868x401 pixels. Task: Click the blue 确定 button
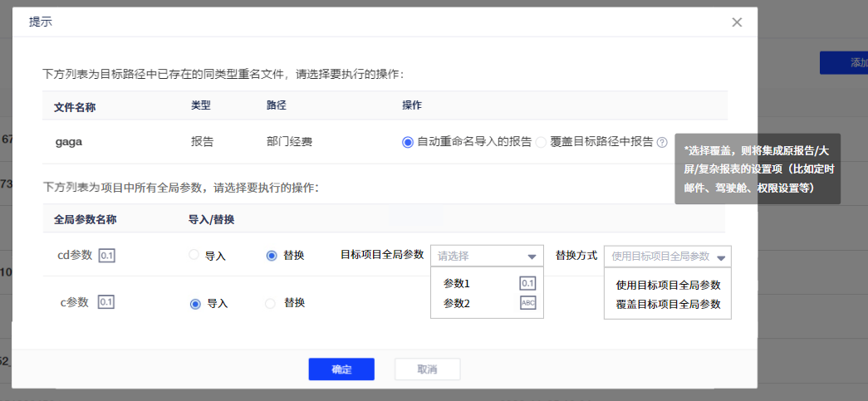341,369
